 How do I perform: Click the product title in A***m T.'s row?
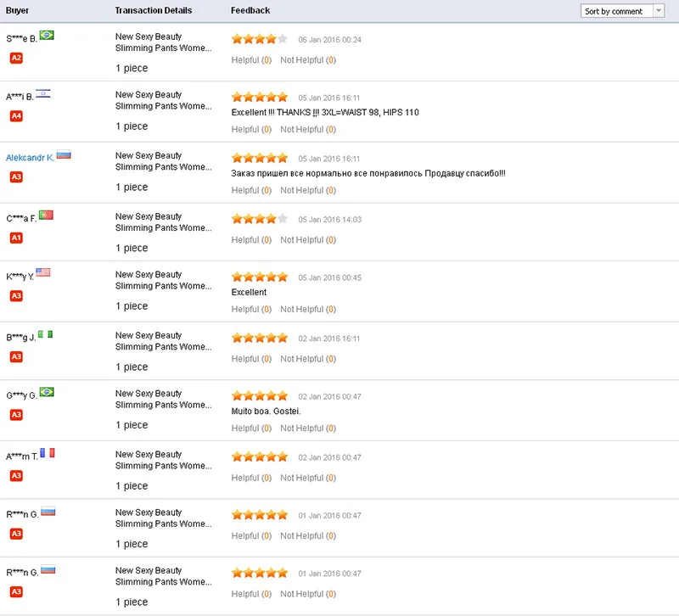coord(163,460)
